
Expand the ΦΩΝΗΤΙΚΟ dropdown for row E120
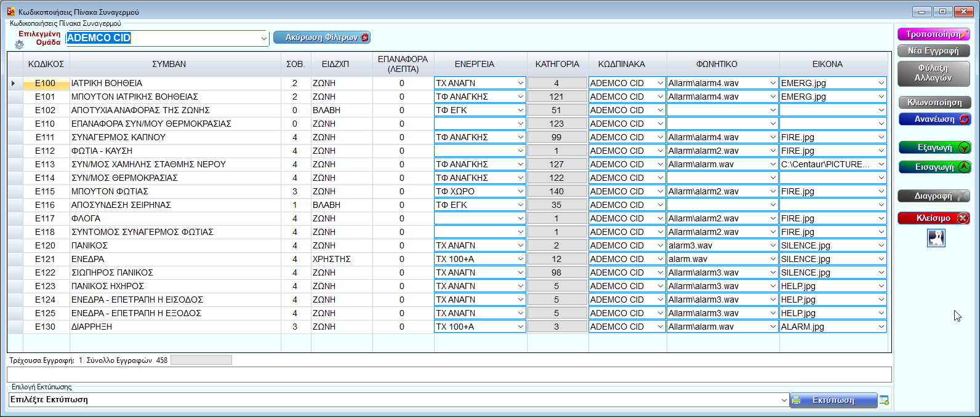(x=773, y=245)
